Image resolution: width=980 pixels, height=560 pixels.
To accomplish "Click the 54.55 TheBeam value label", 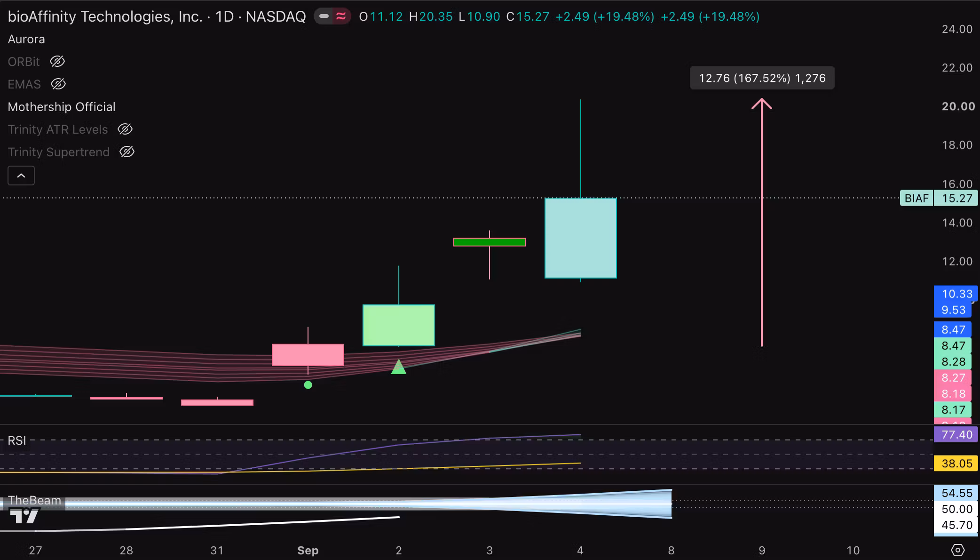I will (956, 493).
